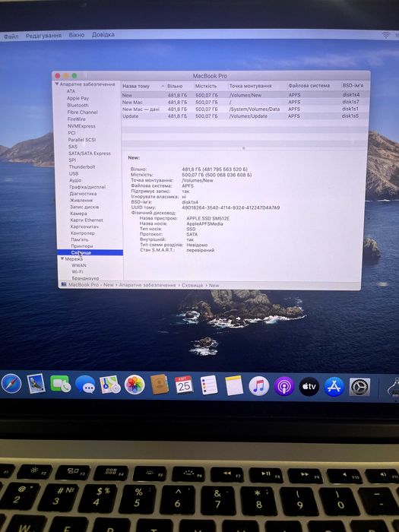Sort by Місткість column header
This screenshot has height=532, width=399.
pyautogui.click(x=211, y=86)
